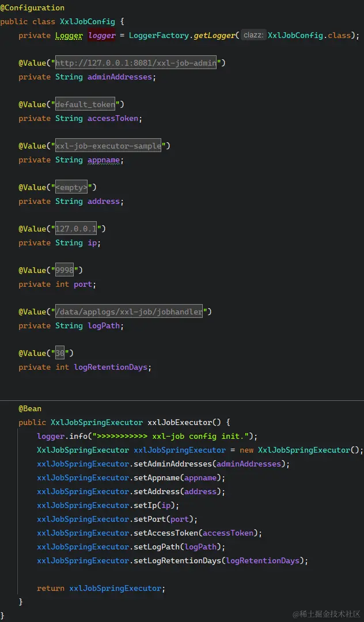This screenshot has width=364, height=622.
Task: Expand the folded 30 value
Action: (x=60, y=353)
